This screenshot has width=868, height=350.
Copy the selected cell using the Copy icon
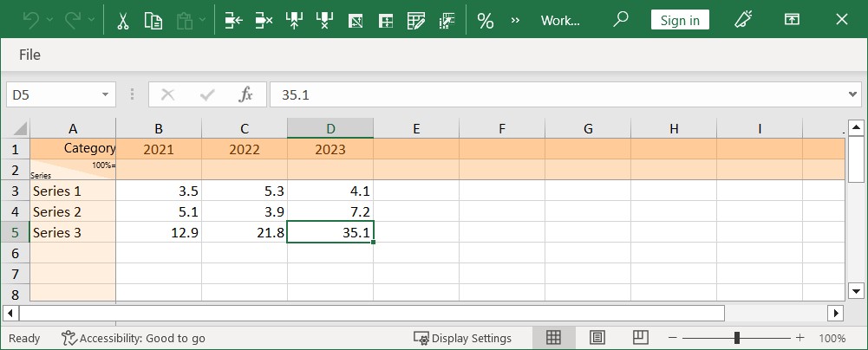[153, 21]
